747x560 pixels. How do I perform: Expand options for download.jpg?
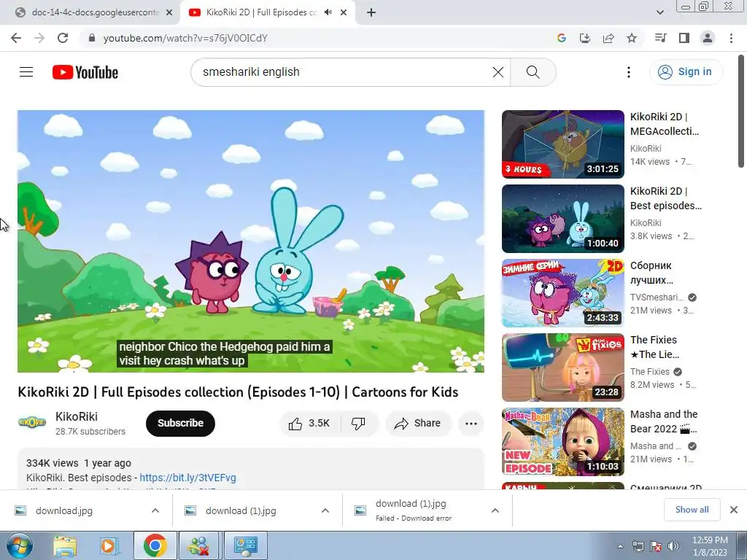tap(155, 511)
